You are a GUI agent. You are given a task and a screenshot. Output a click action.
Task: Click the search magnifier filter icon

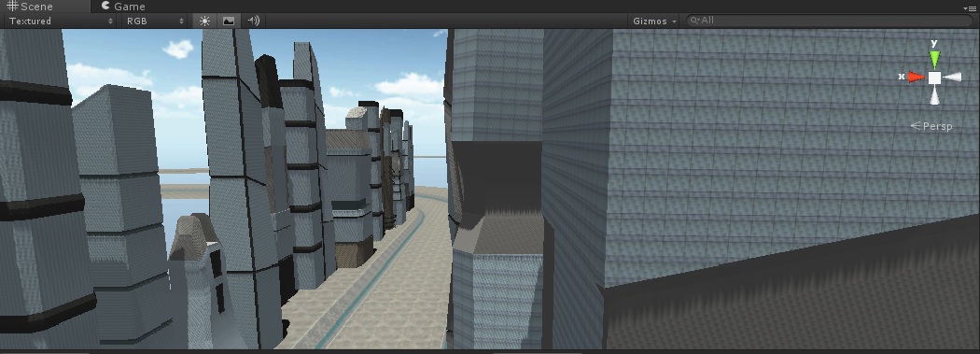point(694,20)
